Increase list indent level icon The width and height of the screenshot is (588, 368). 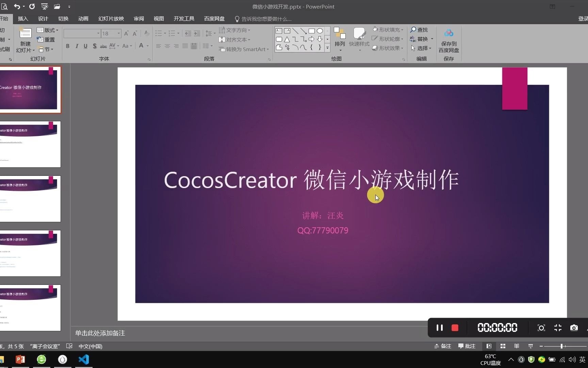[x=197, y=33]
